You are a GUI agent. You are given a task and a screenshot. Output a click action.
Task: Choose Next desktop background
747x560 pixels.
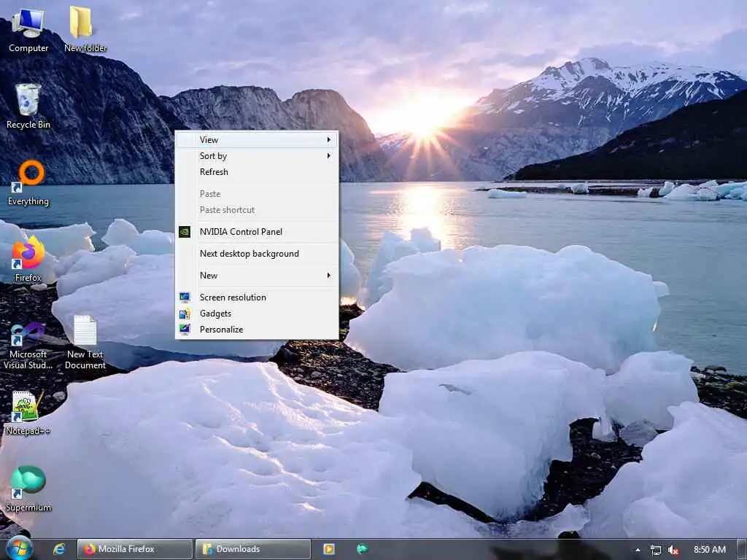tap(257, 254)
